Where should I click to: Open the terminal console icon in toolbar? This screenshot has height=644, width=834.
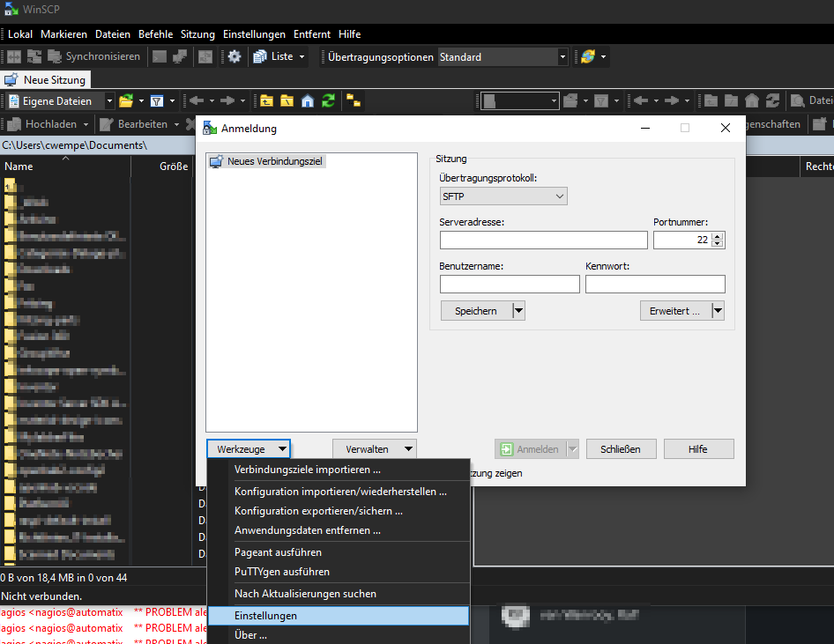pyautogui.click(x=160, y=56)
